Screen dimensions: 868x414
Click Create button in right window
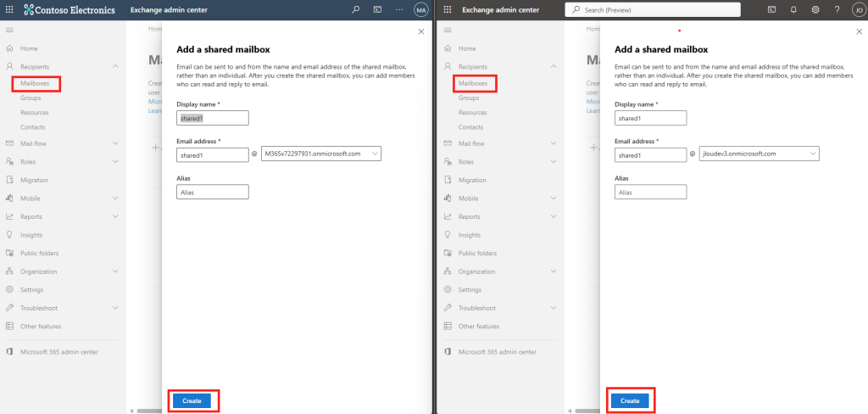630,400
